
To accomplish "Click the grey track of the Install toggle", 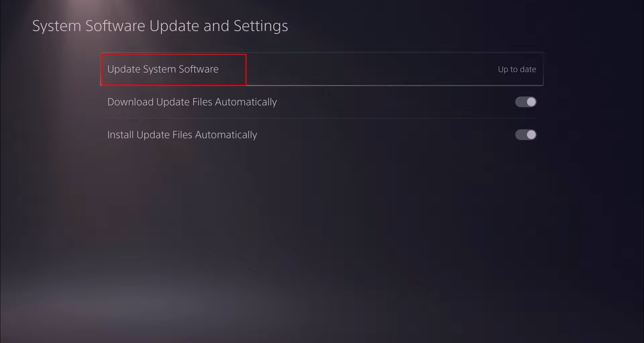I will click(x=521, y=135).
